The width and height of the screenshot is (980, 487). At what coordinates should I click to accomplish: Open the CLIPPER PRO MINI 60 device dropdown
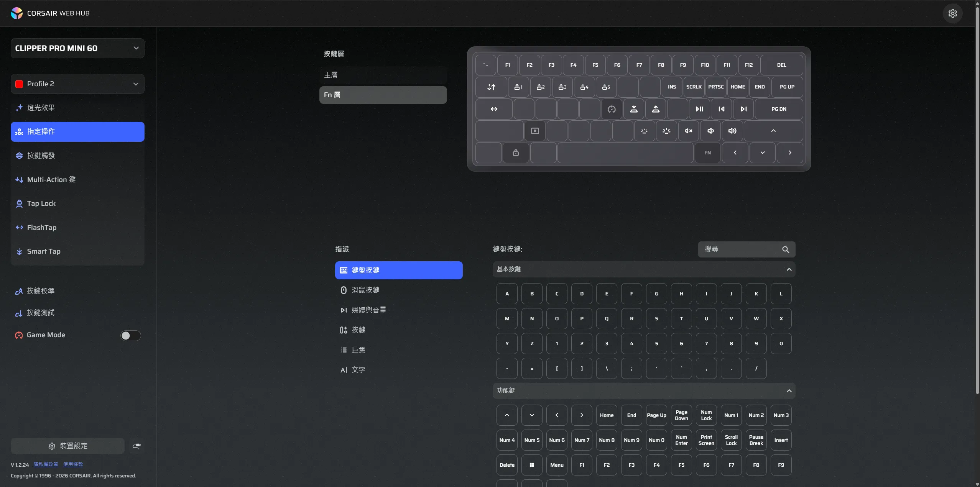[x=77, y=48]
